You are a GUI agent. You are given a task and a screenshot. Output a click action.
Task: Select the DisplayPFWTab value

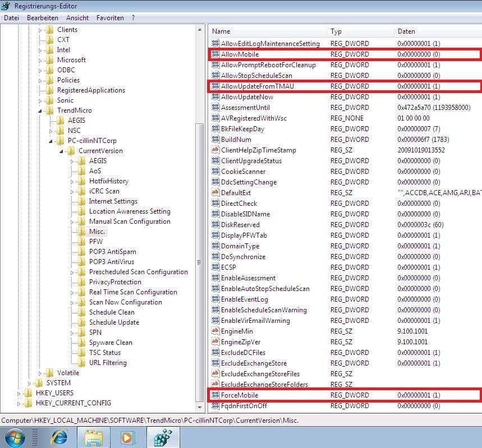coord(244,235)
